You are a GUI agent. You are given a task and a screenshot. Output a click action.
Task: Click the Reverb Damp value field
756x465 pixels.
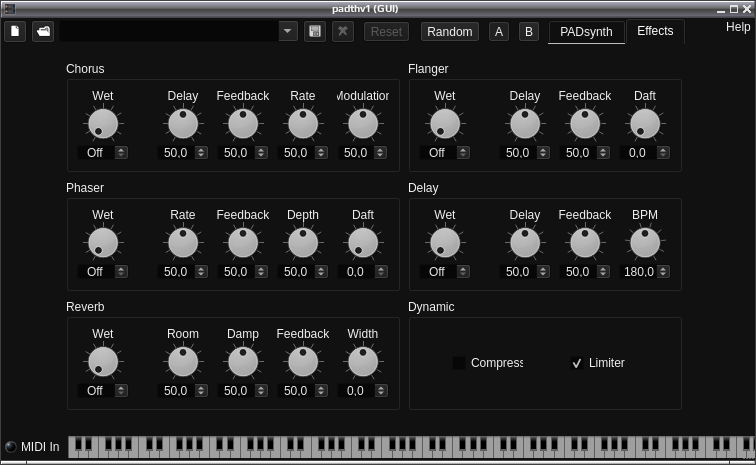(236, 391)
